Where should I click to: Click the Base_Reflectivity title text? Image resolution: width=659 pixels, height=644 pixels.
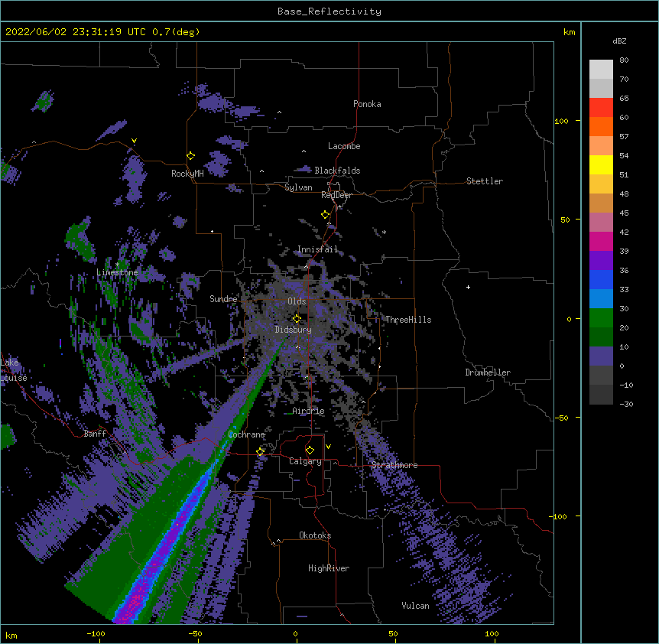pyautogui.click(x=329, y=11)
